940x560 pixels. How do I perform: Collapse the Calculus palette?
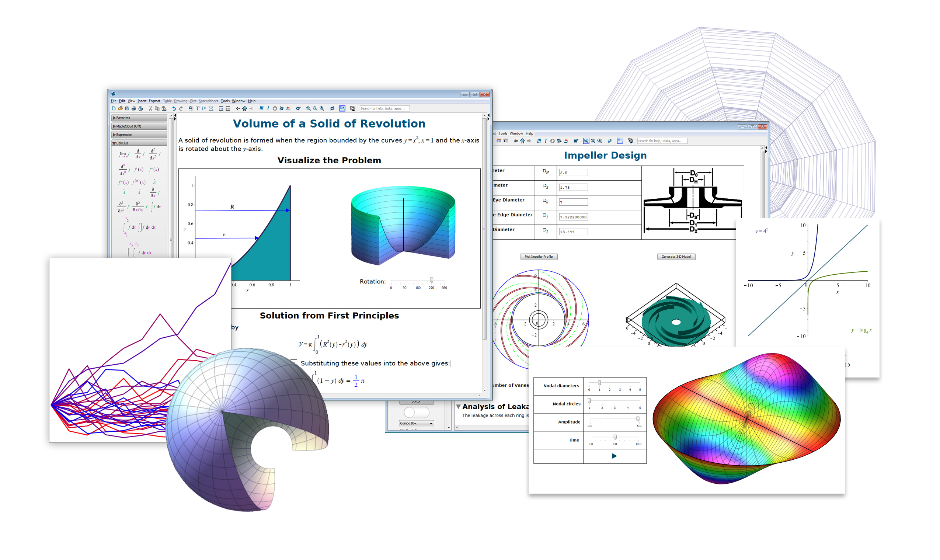[x=139, y=143]
